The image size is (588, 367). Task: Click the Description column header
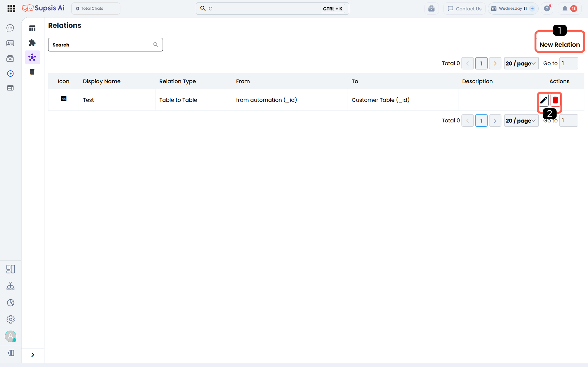coord(477,81)
